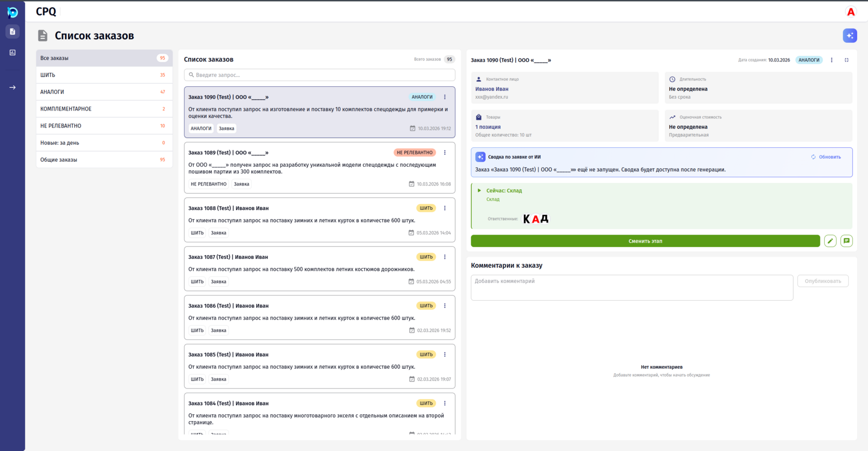Click the order search input field
Viewport: 868px width, 451px height.
coord(319,75)
